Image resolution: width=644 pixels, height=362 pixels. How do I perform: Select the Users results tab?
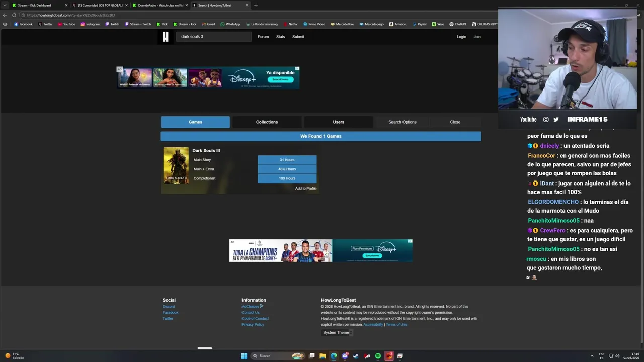[x=338, y=122]
